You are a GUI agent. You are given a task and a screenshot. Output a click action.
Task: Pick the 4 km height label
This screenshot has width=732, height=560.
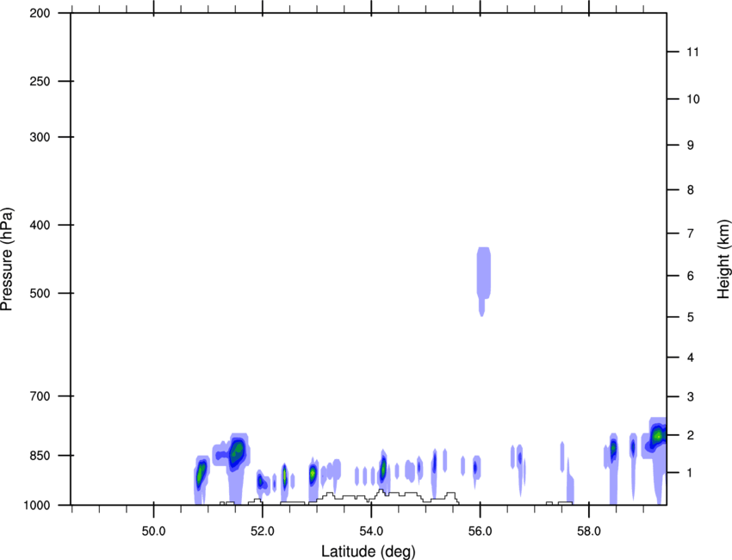[691, 358]
